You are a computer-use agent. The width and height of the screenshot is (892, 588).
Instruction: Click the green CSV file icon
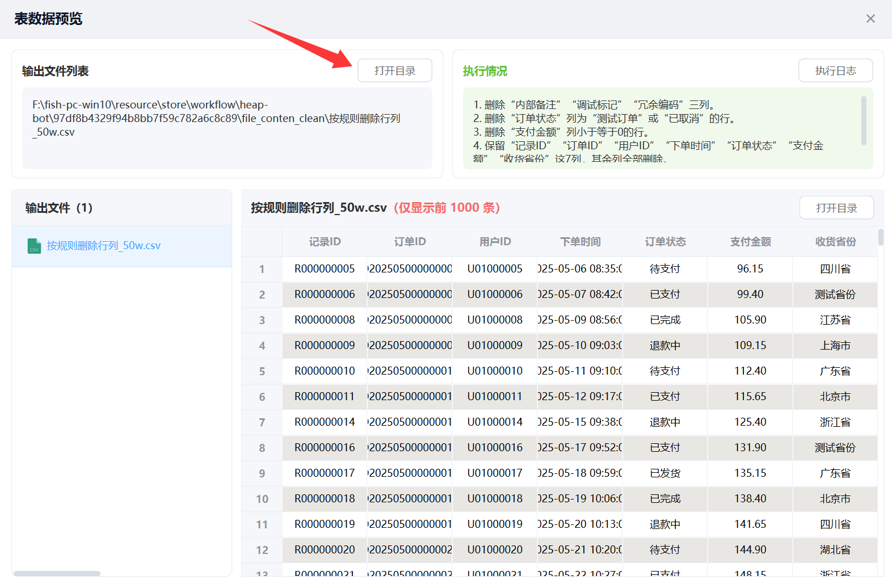pyautogui.click(x=34, y=246)
